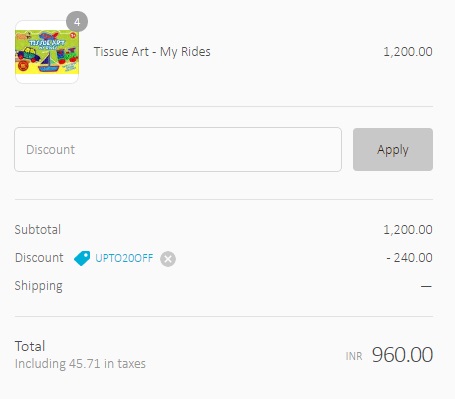Click the quantity badge showing 4
This screenshot has width=455, height=399.
[77, 22]
